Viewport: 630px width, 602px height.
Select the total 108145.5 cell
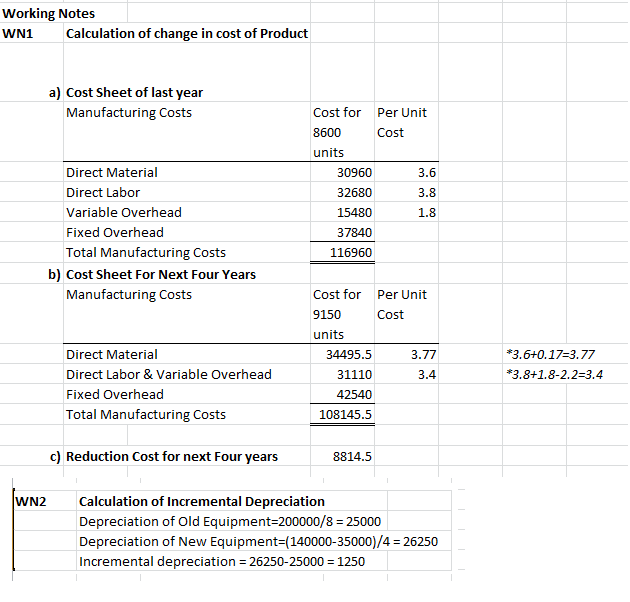click(x=346, y=414)
